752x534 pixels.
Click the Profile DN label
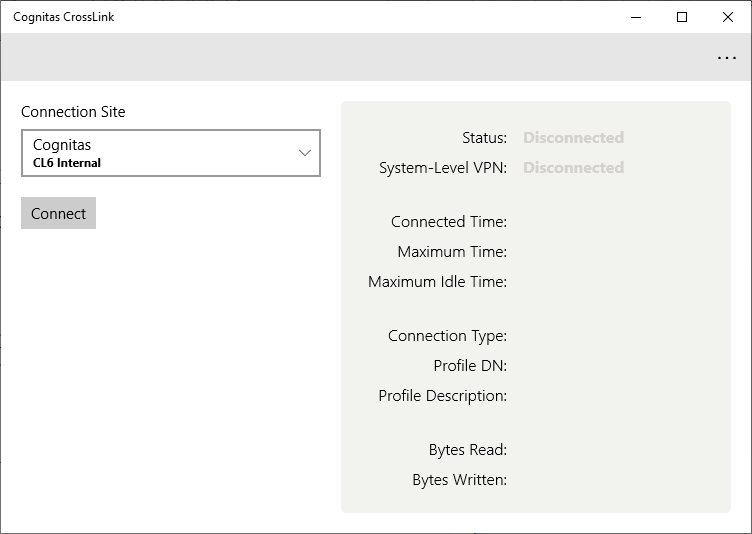tap(470, 366)
